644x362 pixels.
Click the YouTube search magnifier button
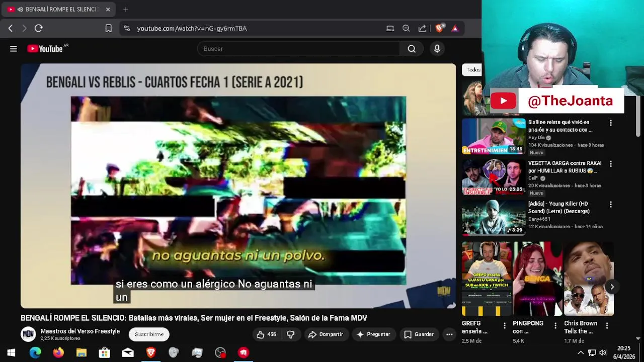[412, 49]
